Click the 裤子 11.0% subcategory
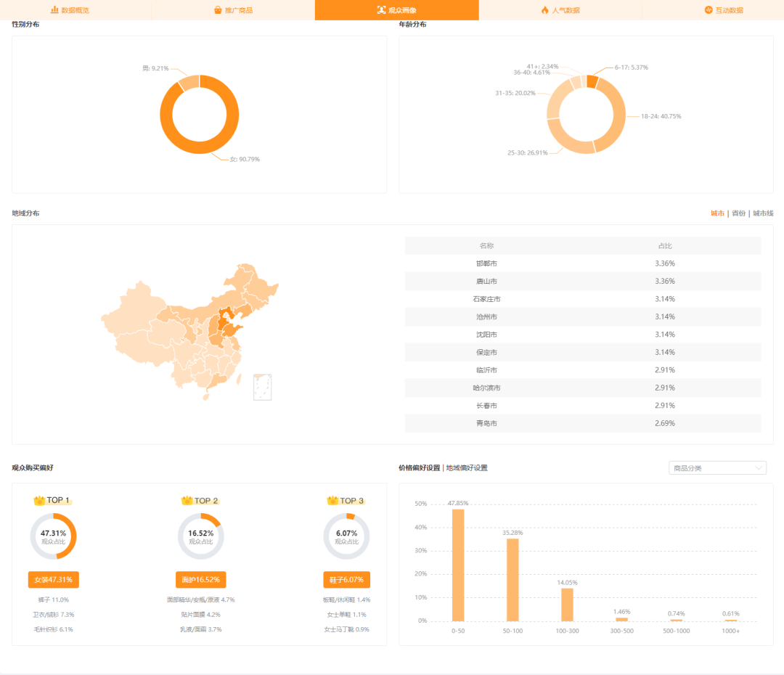This screenshot has width=784, height=675. pos(54,600)
